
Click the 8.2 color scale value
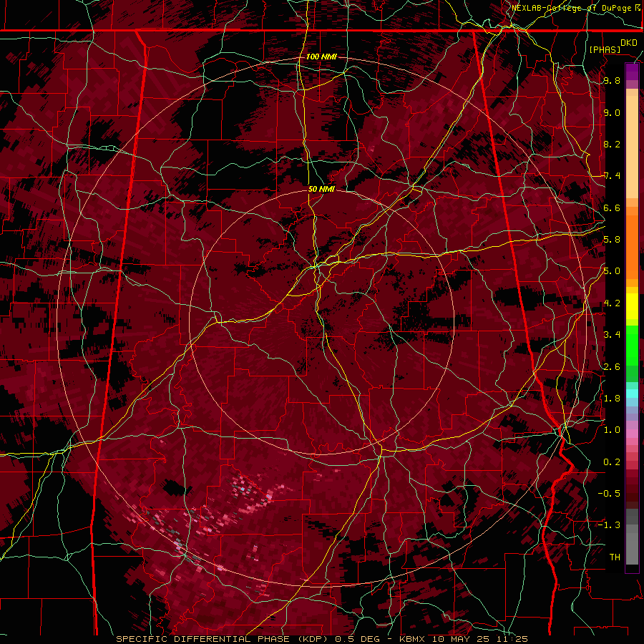[x=612, y=144]
